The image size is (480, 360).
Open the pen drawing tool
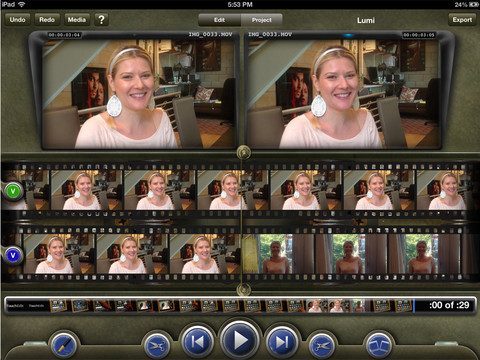64,345
